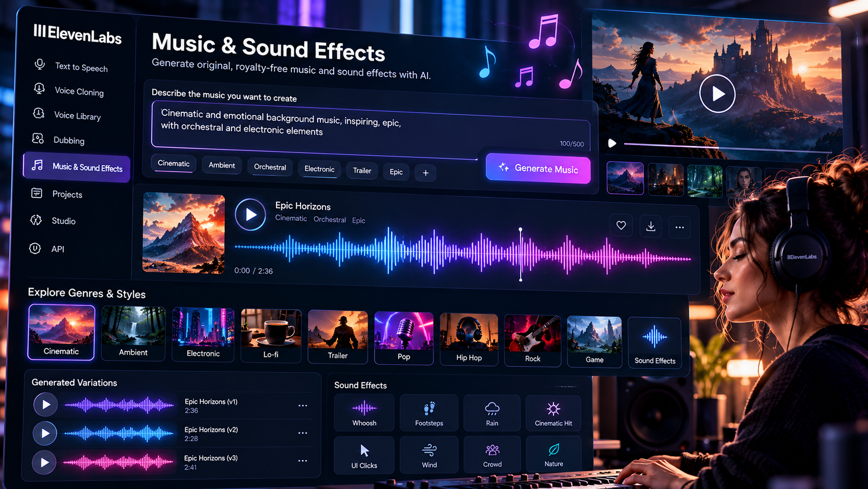Select the Nature sound effect
Viewport: 868px width, 489px height.
tap(553, 454)
